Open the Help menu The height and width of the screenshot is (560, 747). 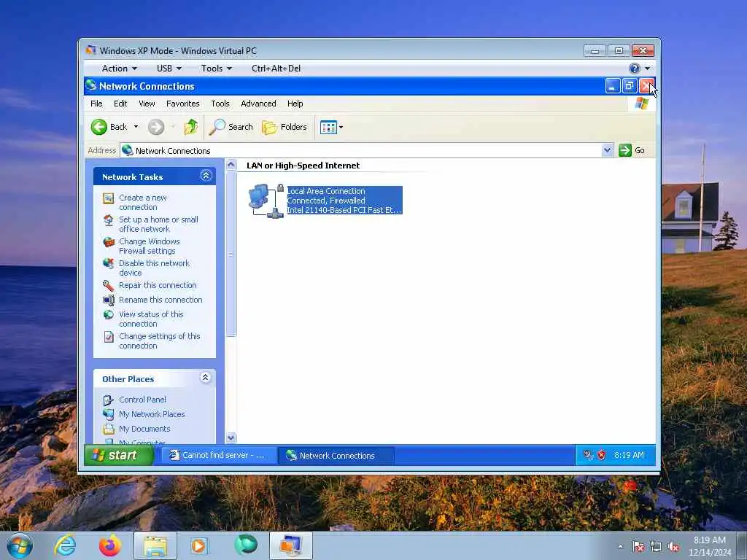coord(295,104)
